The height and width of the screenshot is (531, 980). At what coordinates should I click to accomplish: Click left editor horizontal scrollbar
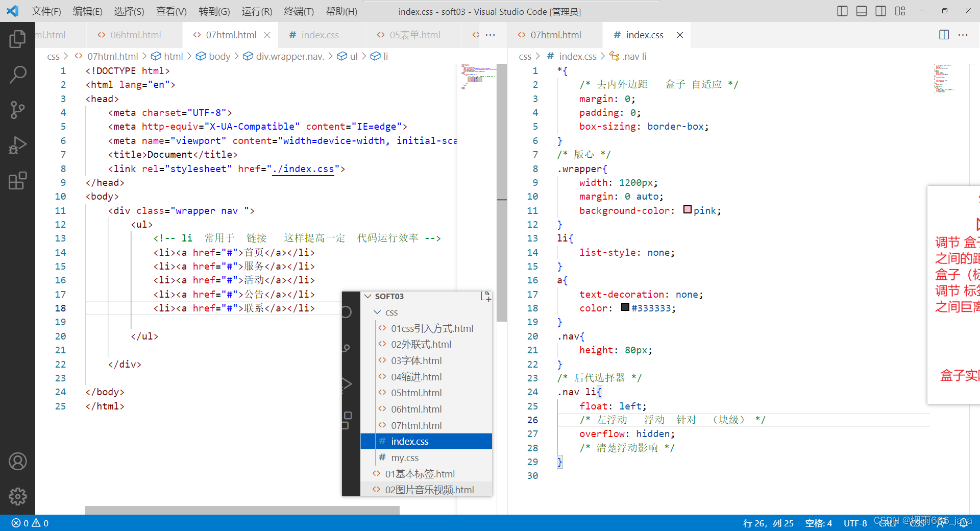tap(242, 510)
